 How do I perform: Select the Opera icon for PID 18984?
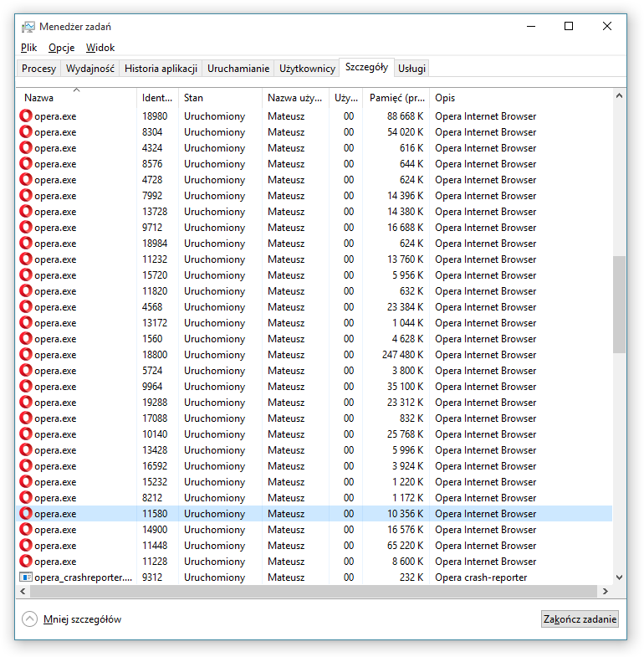pos(26,243)
